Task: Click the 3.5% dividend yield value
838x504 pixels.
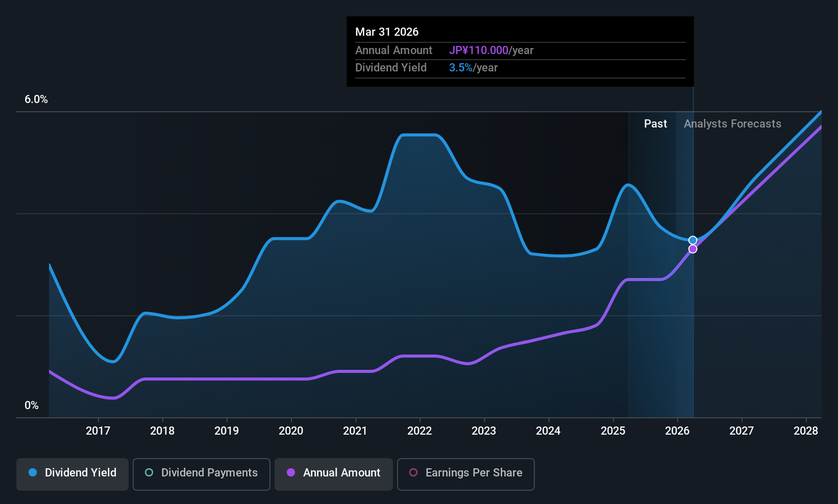Action: [461, 67]
